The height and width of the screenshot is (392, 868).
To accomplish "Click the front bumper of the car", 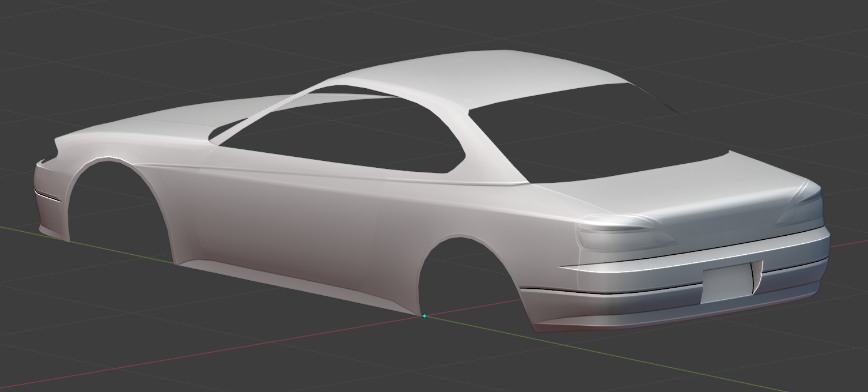I will click(x=49, y=199).
